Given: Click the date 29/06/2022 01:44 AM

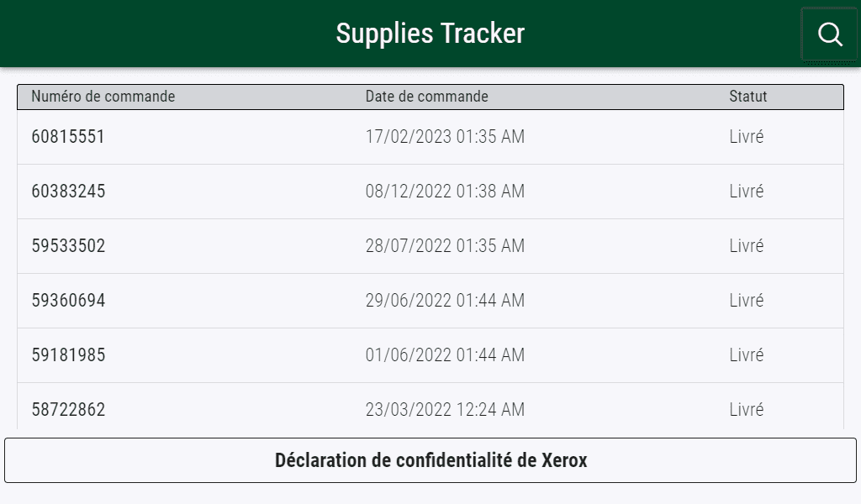Looking at the screenshot, I should click(444, 300).
